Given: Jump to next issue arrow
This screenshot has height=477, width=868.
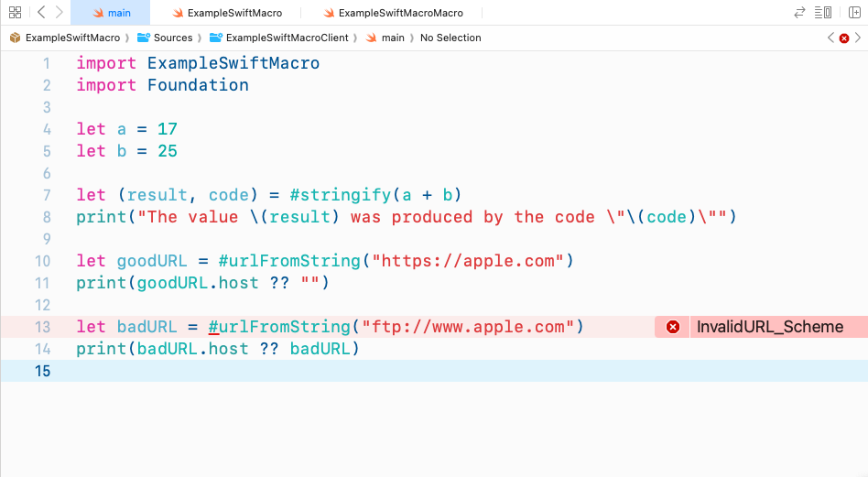Looking at the screenshot, I should pos(858,38).
